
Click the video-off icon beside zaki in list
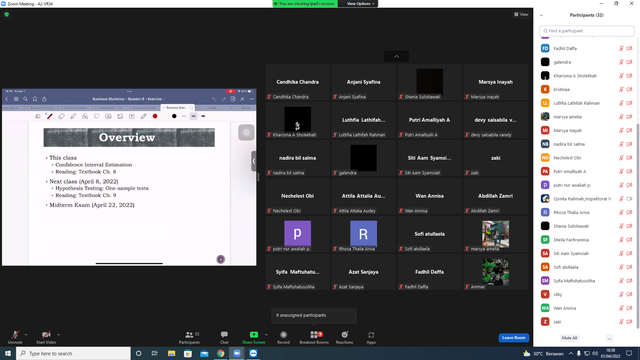click(x=629, y=322)
